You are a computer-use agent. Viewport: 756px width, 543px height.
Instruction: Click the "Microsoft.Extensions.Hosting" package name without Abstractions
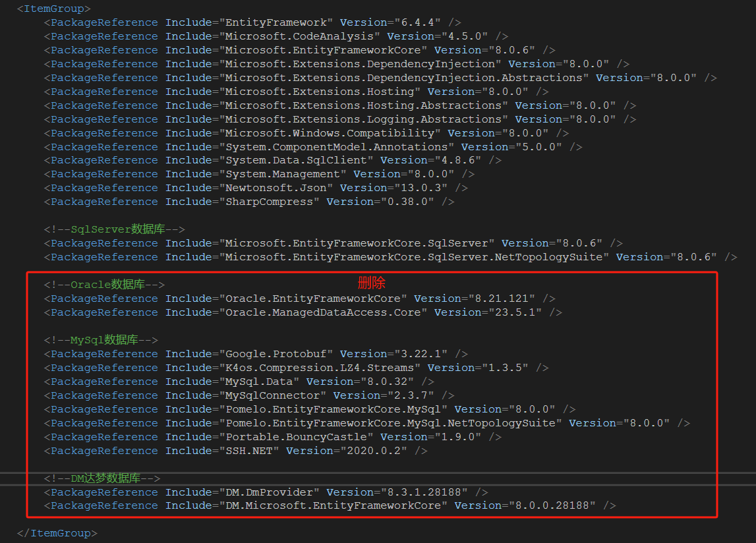[x=320, y=92]
